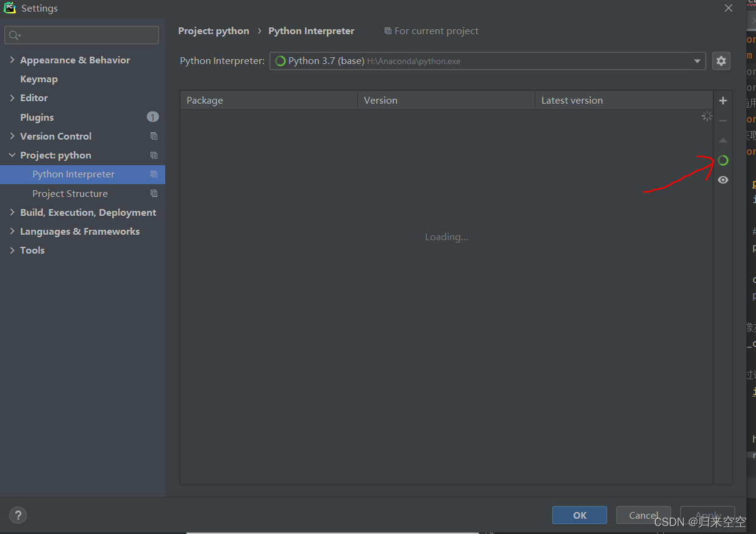Screen dimensions: 756x534
Task: Select Python Interpreter in the settings tree
Action: click(83, 174)
